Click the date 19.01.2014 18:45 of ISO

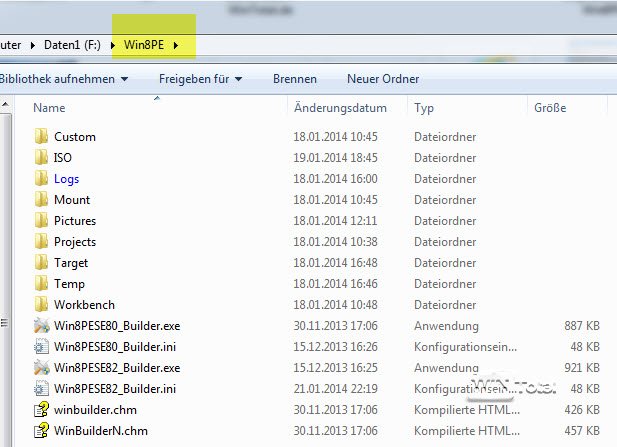[x=335, y=157]
